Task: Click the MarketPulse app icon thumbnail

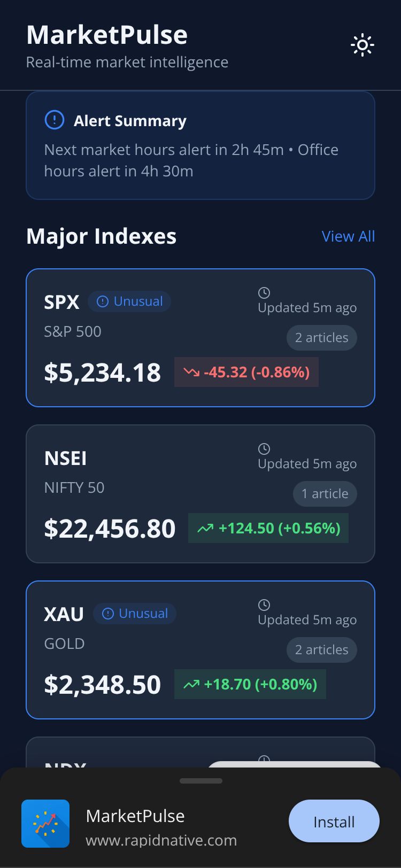Action: coord(45,824)
